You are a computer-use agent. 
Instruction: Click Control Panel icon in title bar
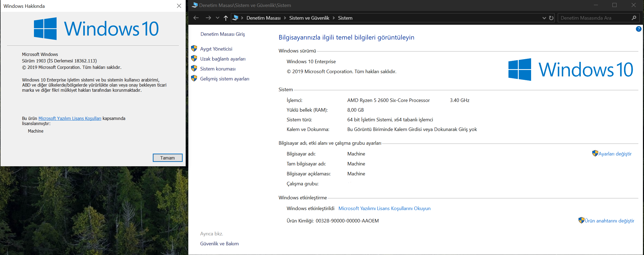pyautogui.click(x=195, y=5)
